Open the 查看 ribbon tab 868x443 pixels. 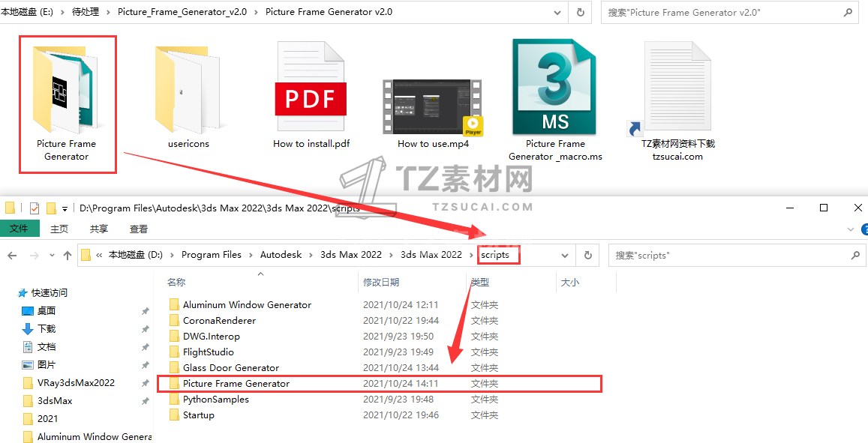pos(138,229)
